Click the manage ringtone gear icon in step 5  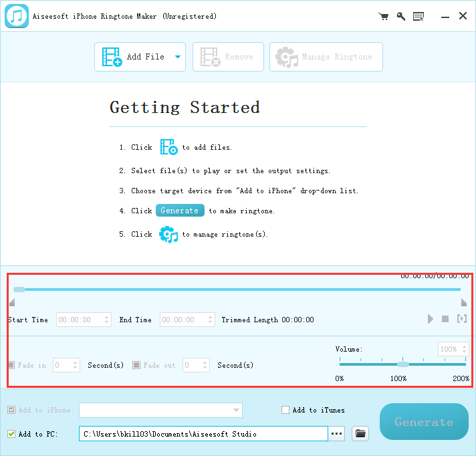pos(168,235)
